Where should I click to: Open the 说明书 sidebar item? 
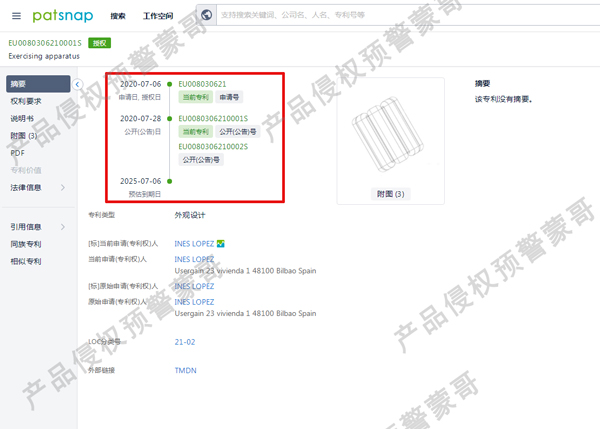pos(22,118)
